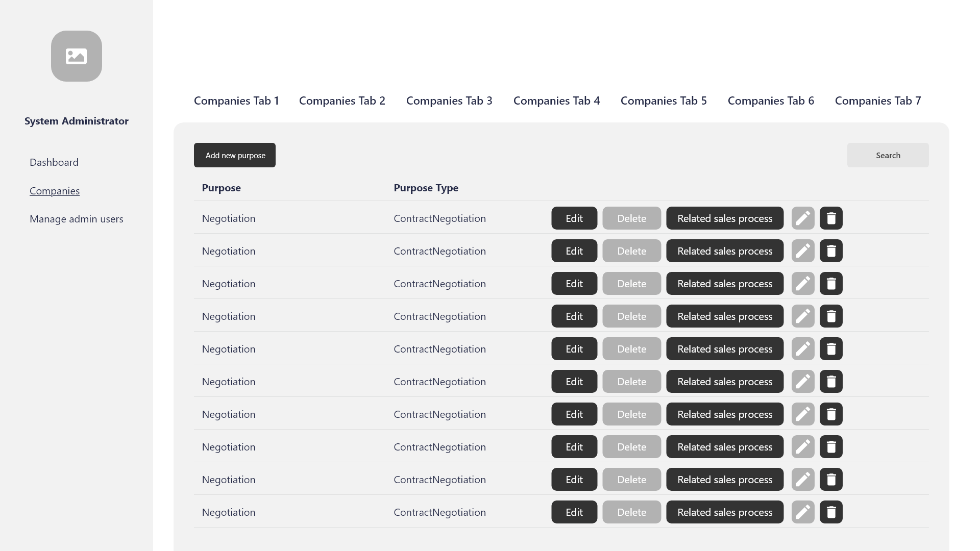
Task: Open Manage admin users page
Action: pos(77,219)
